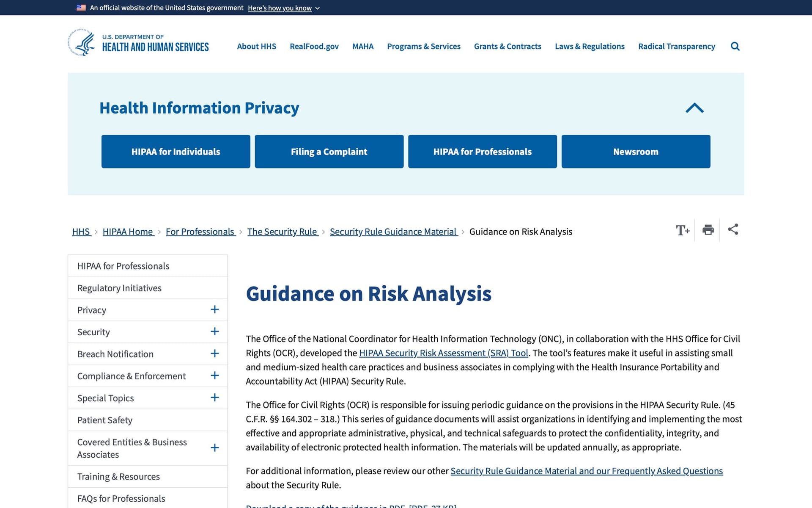The width and height of the screenshot is (812, 508).
Task: Select Patient Safety in sidebar
Action: click(x=104, y=420)
